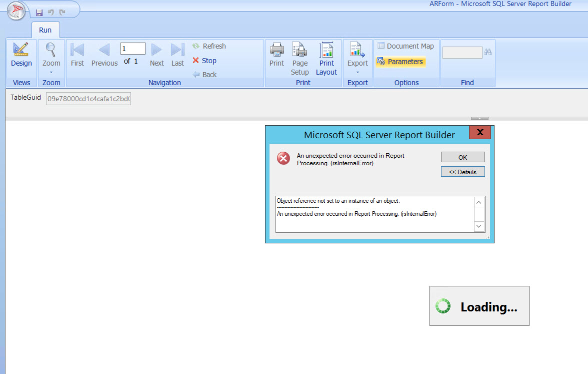Go to the Last page
Viewport: 588px width, 374px height.
(x=177, y=55)
